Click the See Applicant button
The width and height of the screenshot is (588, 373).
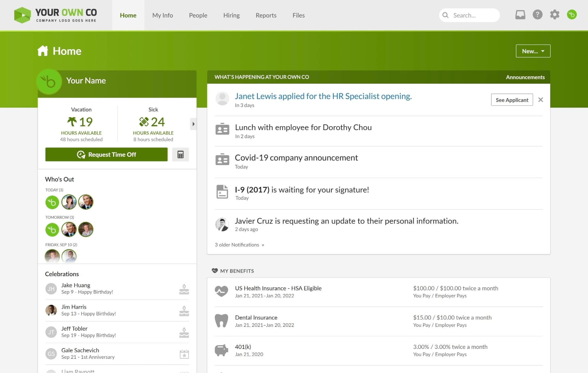512,100
